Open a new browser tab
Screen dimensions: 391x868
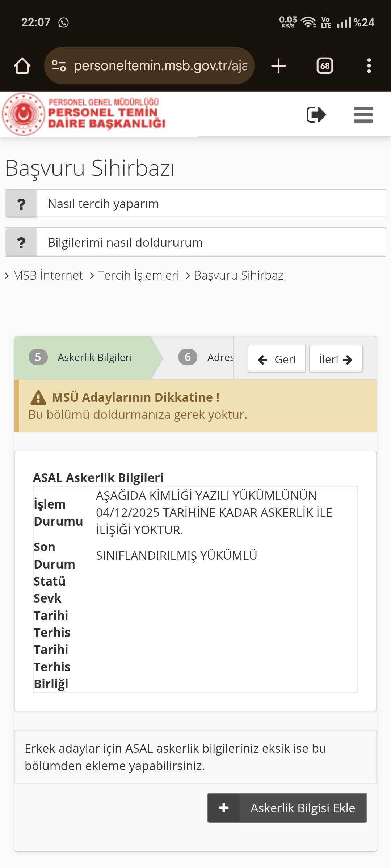coord(278,66)
